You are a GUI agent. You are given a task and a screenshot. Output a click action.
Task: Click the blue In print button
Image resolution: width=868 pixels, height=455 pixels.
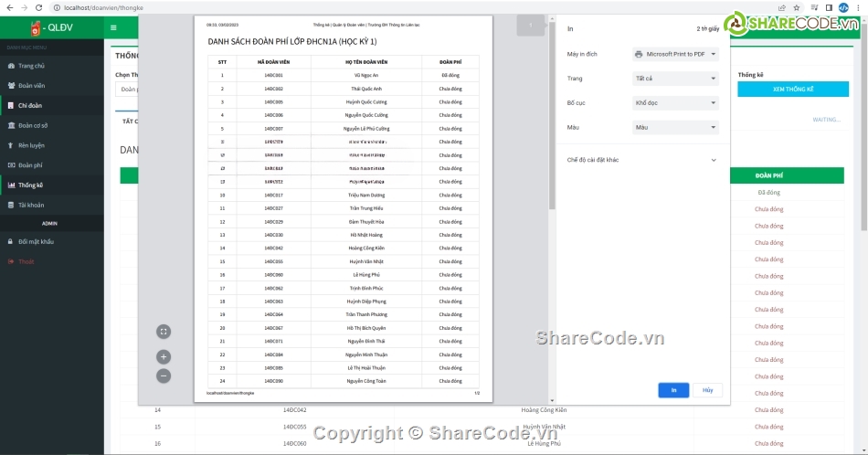(673, 390)
